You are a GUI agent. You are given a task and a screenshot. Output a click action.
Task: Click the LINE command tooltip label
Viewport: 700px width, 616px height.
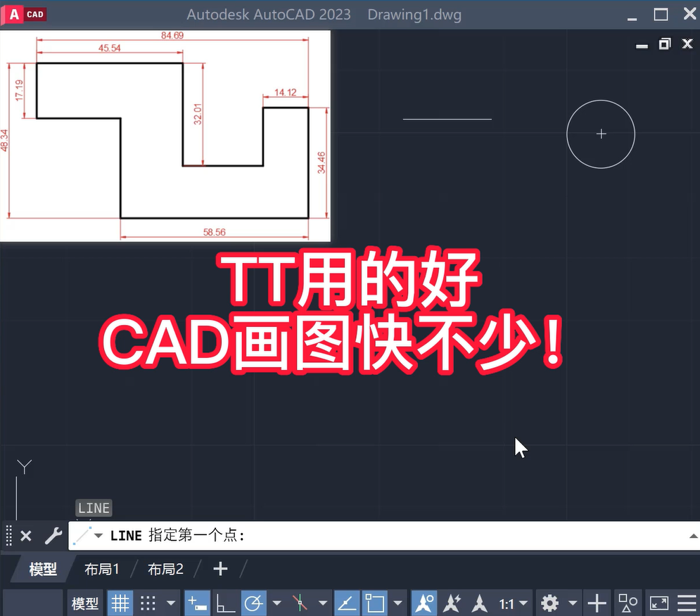tap(94, 508)
